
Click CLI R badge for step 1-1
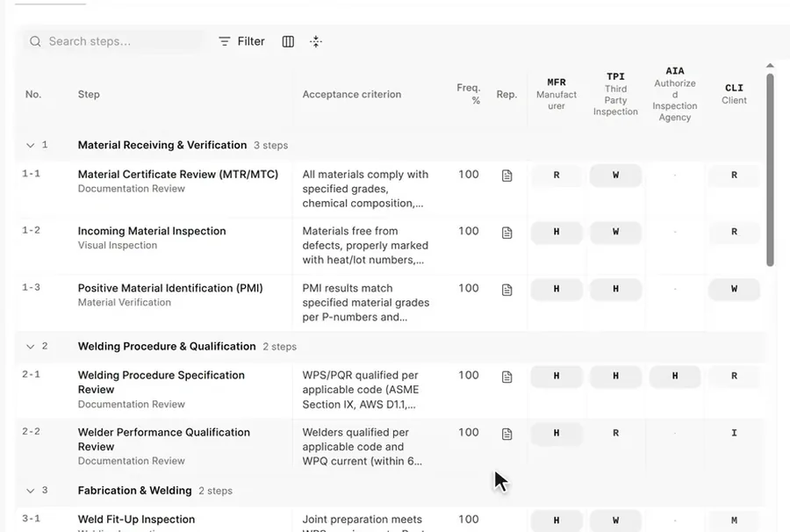click(x=734, y=176)
